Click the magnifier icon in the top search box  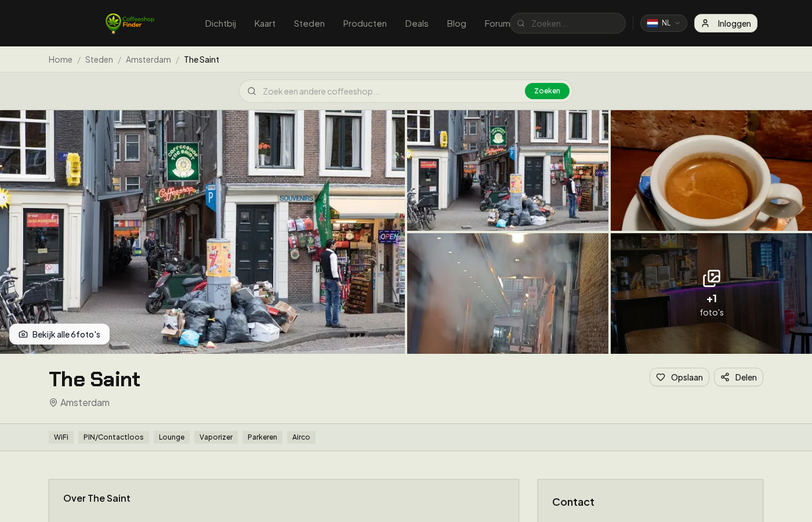coord(521,23)
